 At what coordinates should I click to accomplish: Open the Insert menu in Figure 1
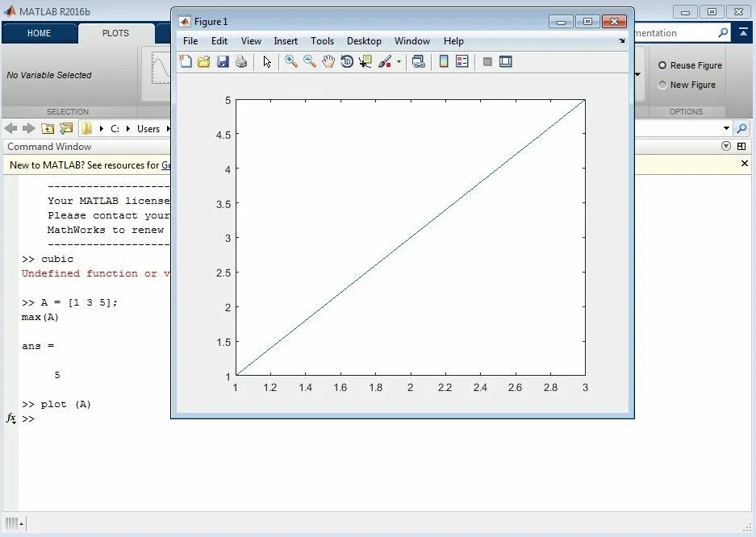pyautogui.click(x=286, y=41)
